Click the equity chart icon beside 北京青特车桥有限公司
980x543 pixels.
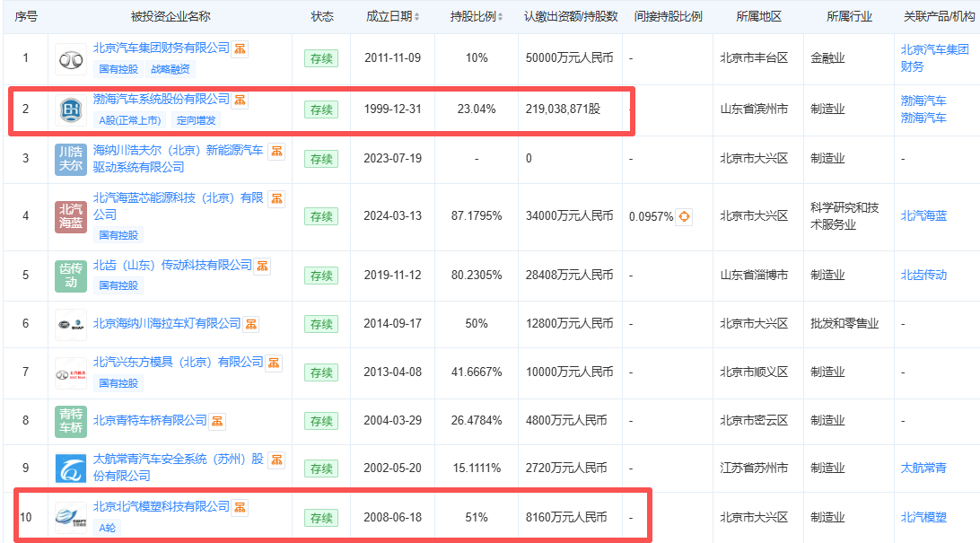coord(217,420)
